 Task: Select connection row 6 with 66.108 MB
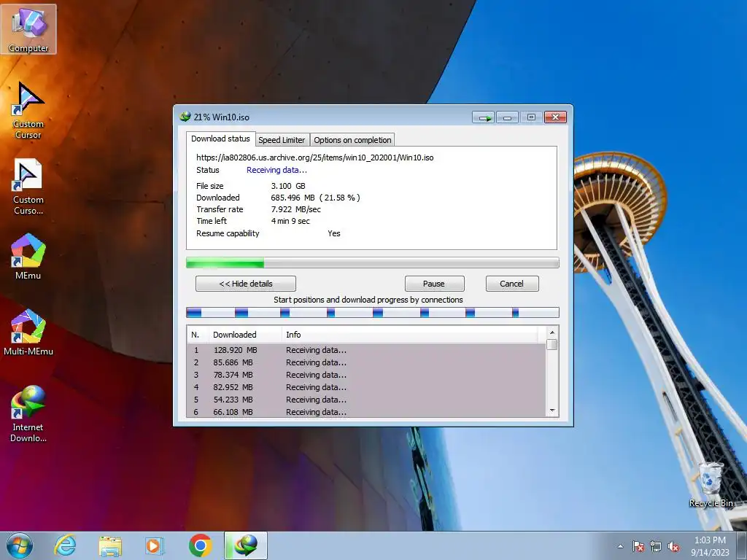366,411
